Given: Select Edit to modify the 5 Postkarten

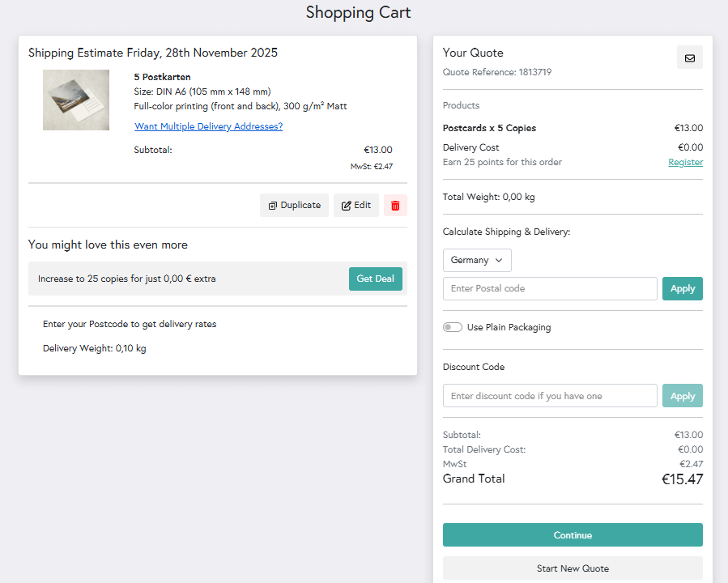Looking at the screenshot, I should (356, 205).
